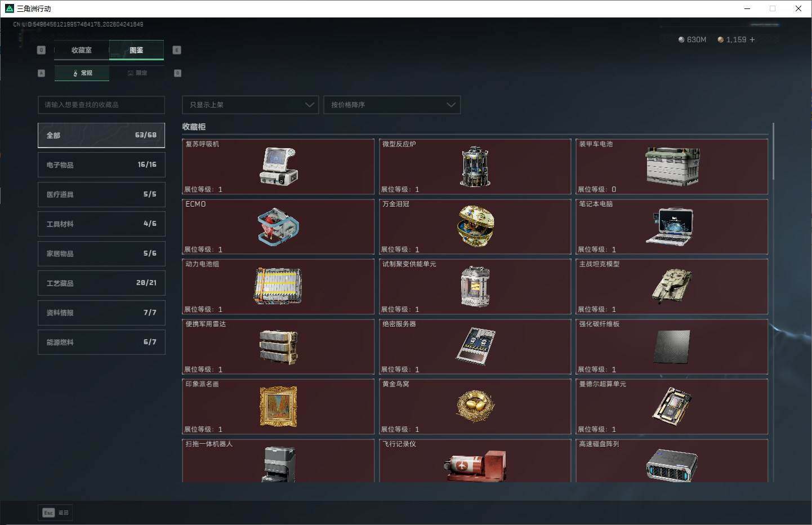
Task: Click the 三角洲行动 window title text
Action: point(34,8)
